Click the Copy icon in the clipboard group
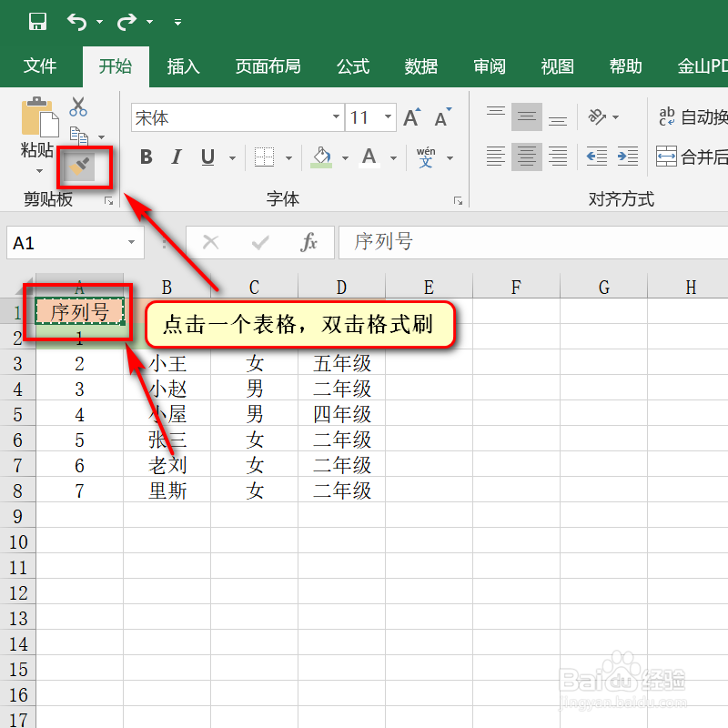The image size is (728, 728). pos(81,133)
